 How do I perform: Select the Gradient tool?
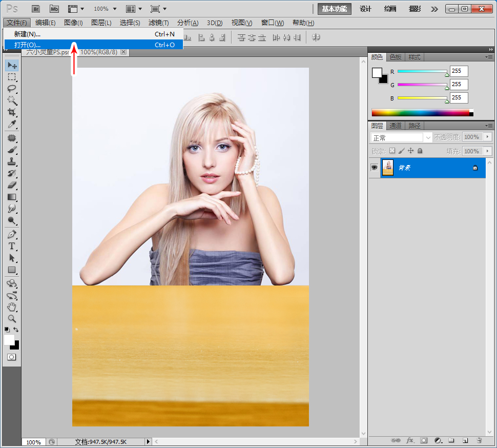pos(12,197)
